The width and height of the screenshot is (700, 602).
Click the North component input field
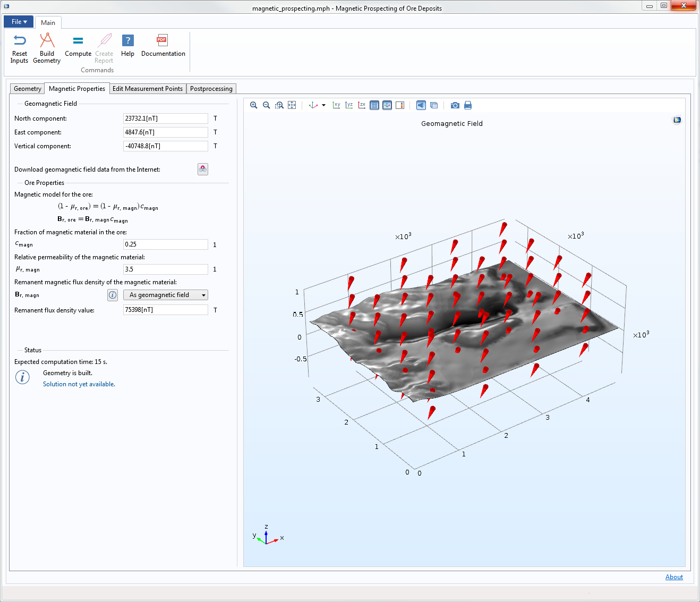tap(165, 118)
